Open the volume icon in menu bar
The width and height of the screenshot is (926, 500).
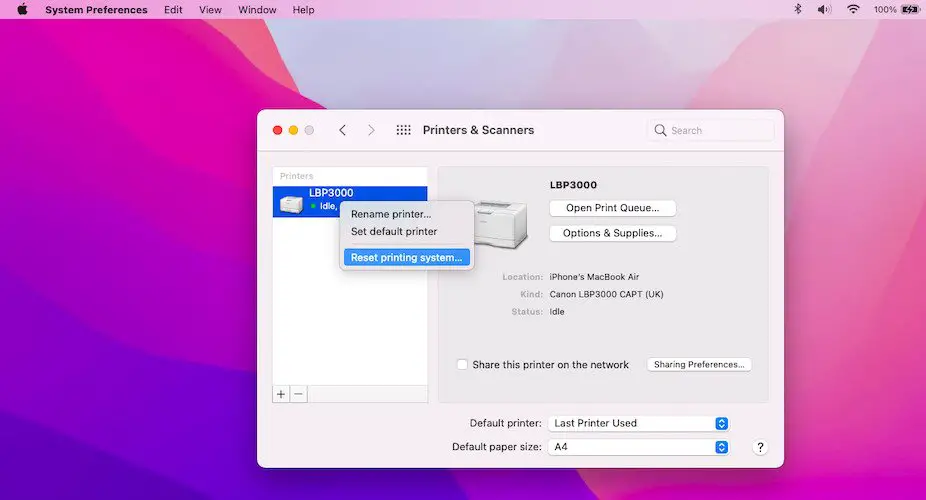click(x=824, y=10)
